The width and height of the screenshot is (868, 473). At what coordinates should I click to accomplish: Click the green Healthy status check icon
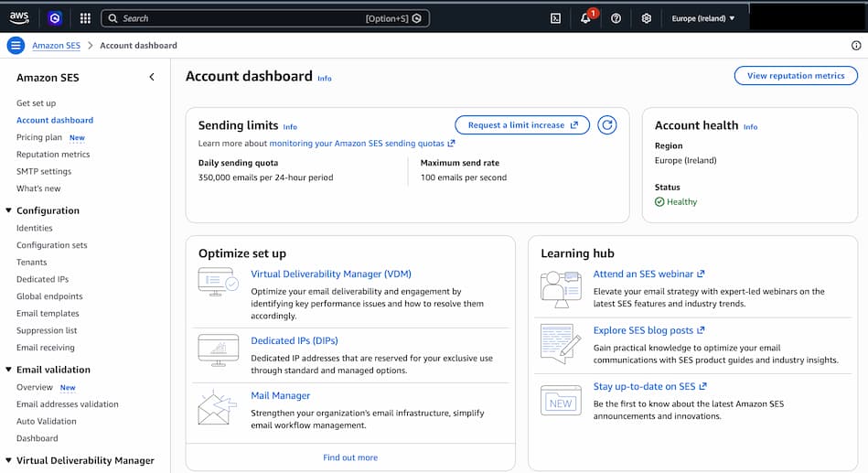(x=659, y=202)
